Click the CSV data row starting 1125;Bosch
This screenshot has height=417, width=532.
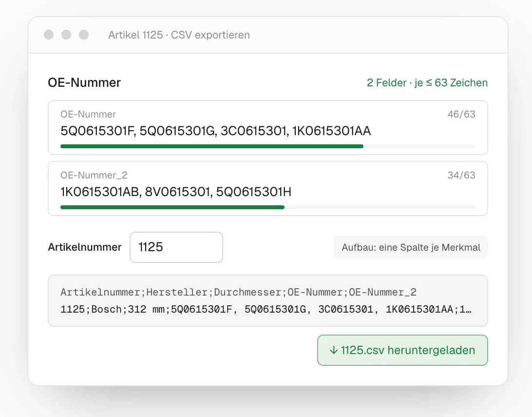tap(266, 309)
